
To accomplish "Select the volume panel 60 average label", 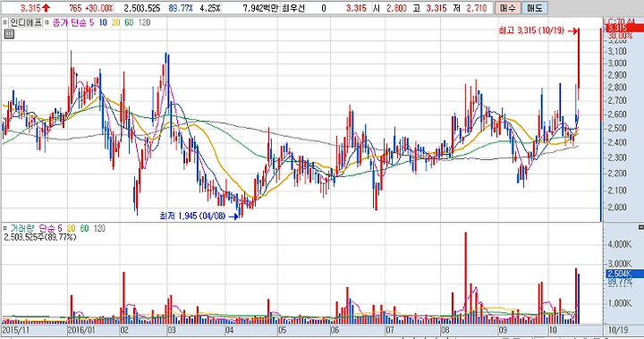I will tap(84, 228).
